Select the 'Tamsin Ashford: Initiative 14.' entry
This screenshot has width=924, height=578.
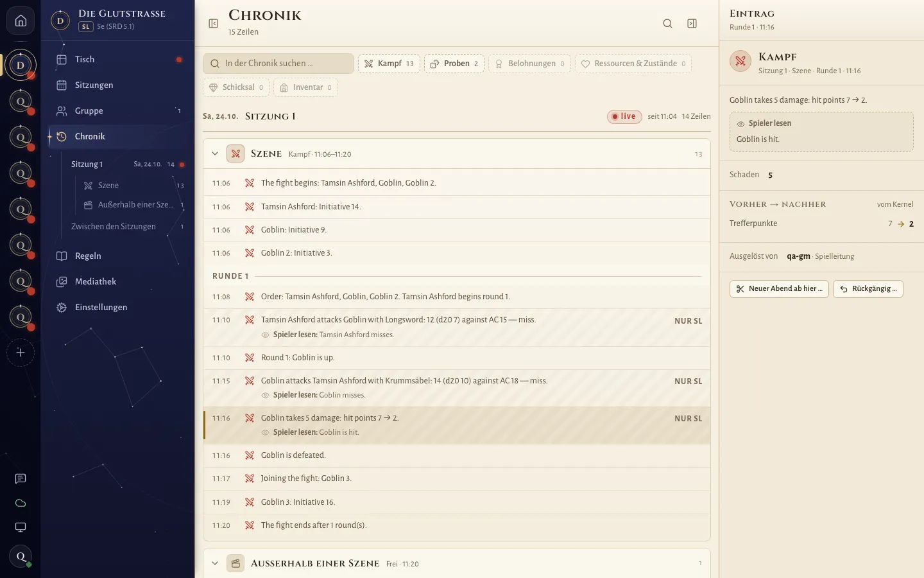[457, 207]
